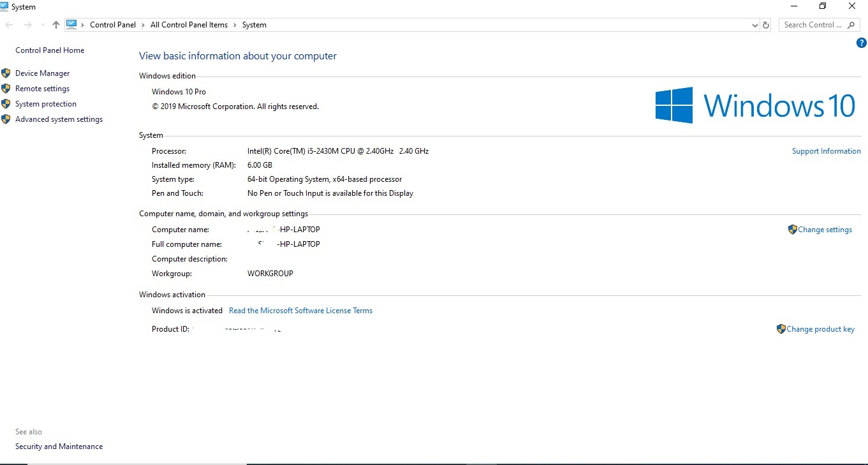Screen dimensions: 868x465
Task: Click the search magnifier icon
Action: tap(851, 25)
